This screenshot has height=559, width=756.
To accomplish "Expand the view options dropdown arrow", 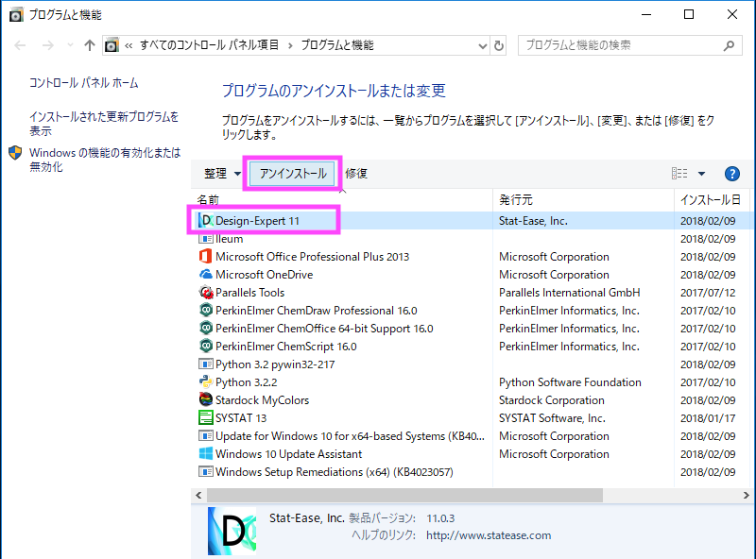I will [x=701, y=174].
